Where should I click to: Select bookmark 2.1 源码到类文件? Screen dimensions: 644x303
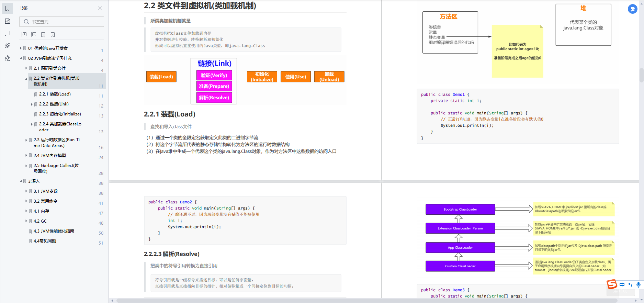tap(49, 68)
